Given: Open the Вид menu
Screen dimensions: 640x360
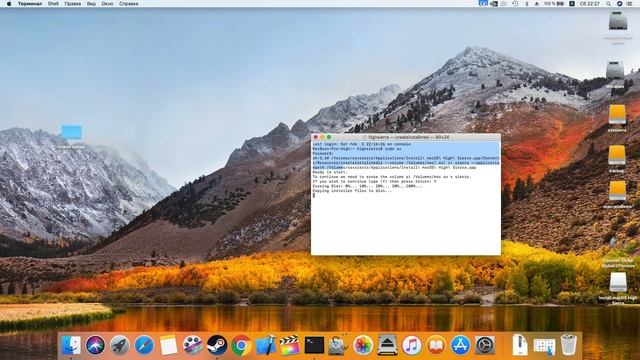Looking at the screenshot, I should [91, 4].
